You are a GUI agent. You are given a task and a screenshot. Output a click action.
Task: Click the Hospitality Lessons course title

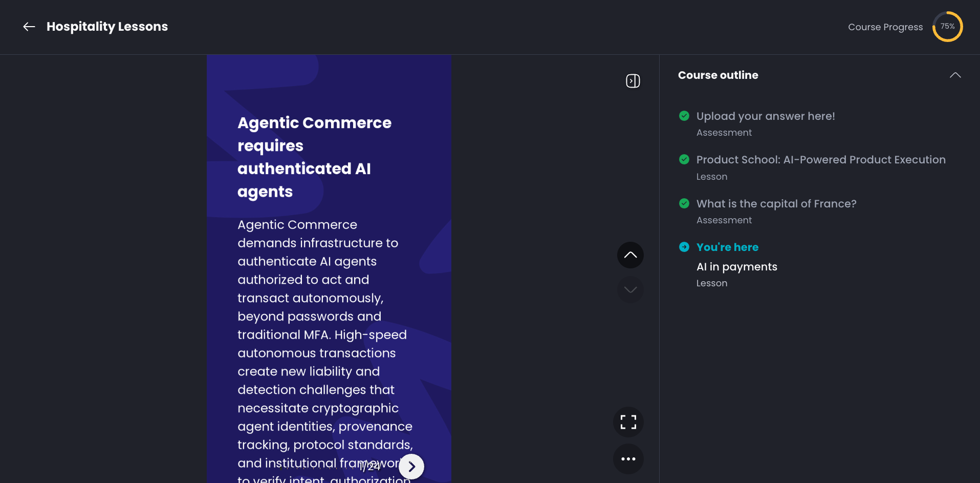pos(107,27)
